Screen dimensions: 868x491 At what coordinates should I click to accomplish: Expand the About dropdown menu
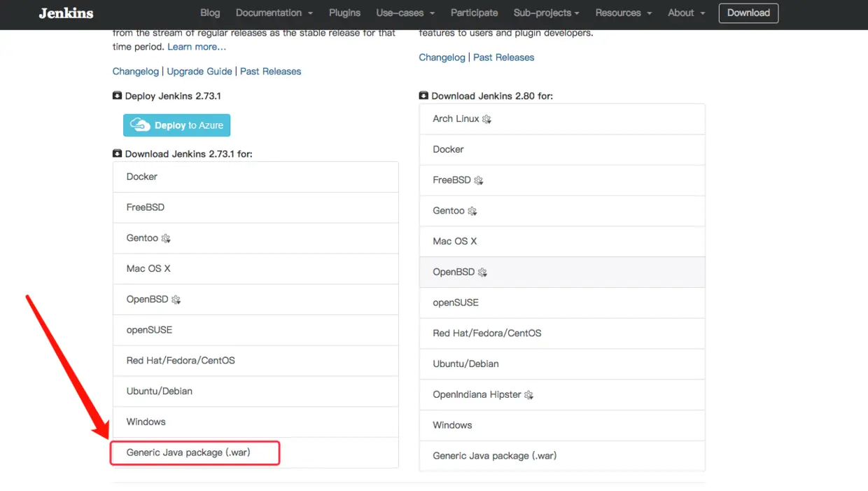[x=687, y=13]
